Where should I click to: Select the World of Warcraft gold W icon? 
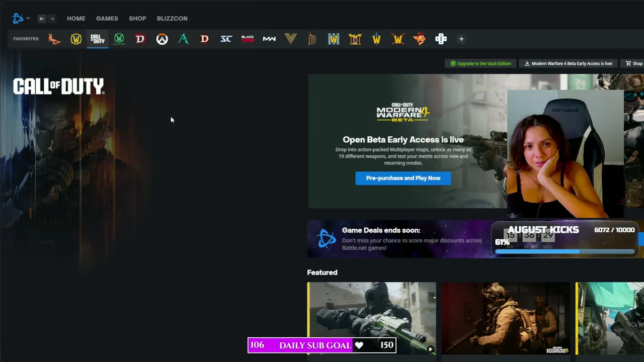(76, 39)
